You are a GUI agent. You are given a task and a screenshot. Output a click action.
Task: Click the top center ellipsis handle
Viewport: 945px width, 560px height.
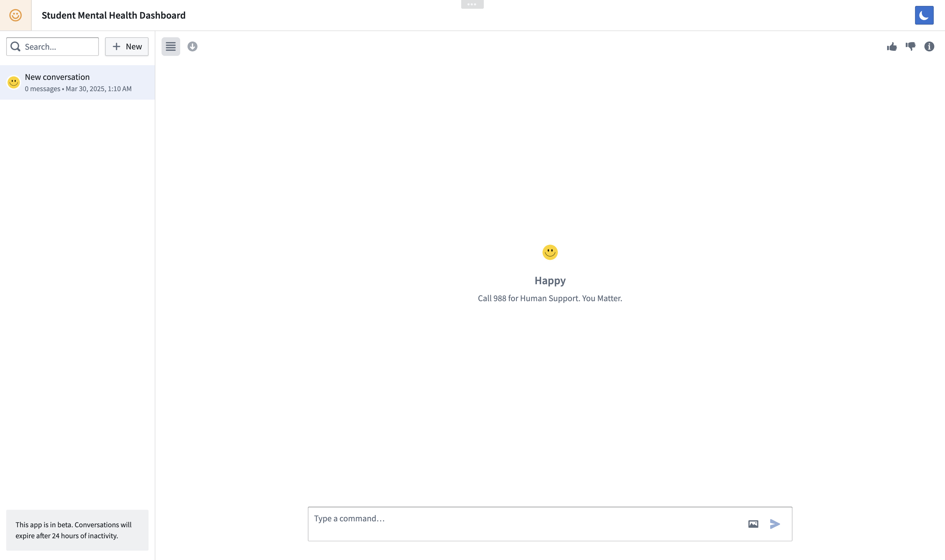(x=472, y=4)
